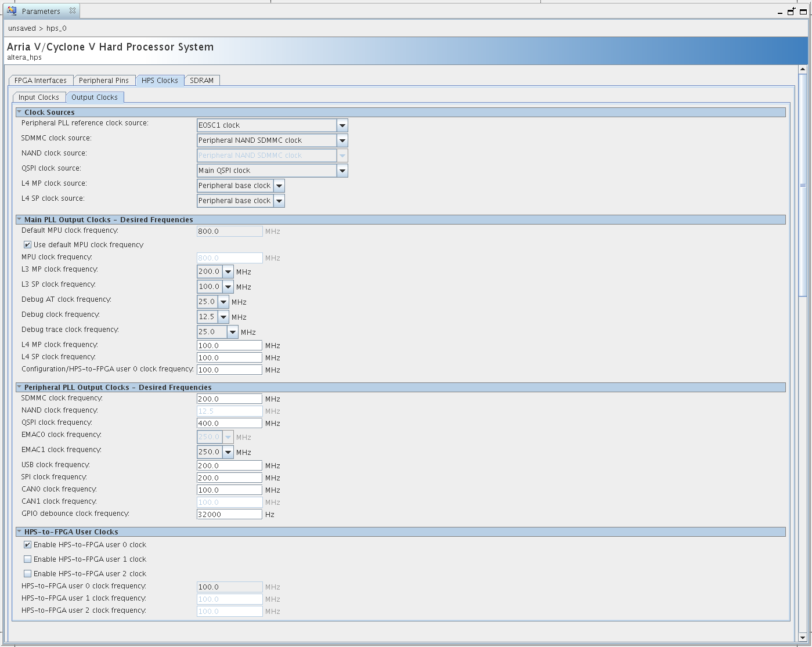This screenshot has height=647, width=812.
Task: Switch to the Peripheral Pins tab
Action: coord(104,81)
